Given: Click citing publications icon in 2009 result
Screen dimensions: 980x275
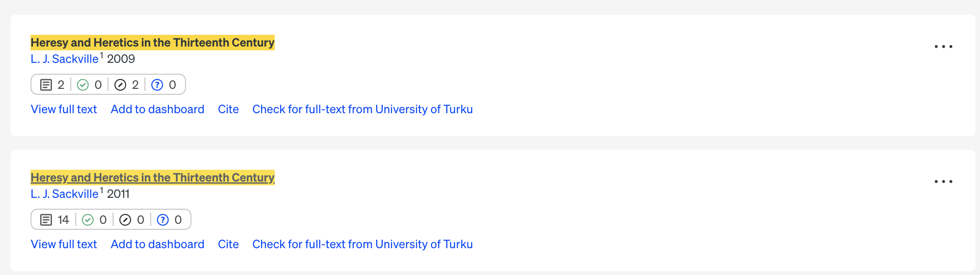Looking at the screenshot, I should pos(46,85).
